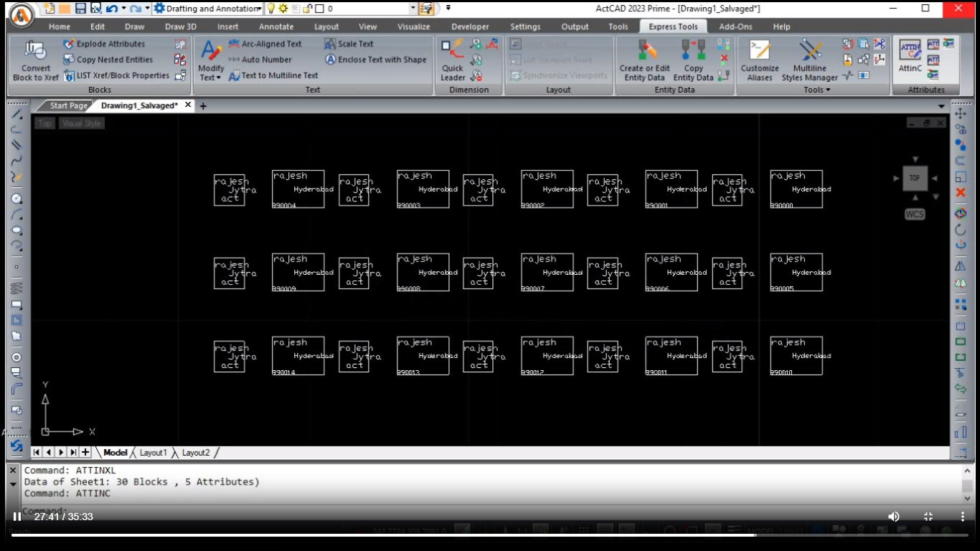Open the undo history dropdown arrow

(x=123, y=9)
